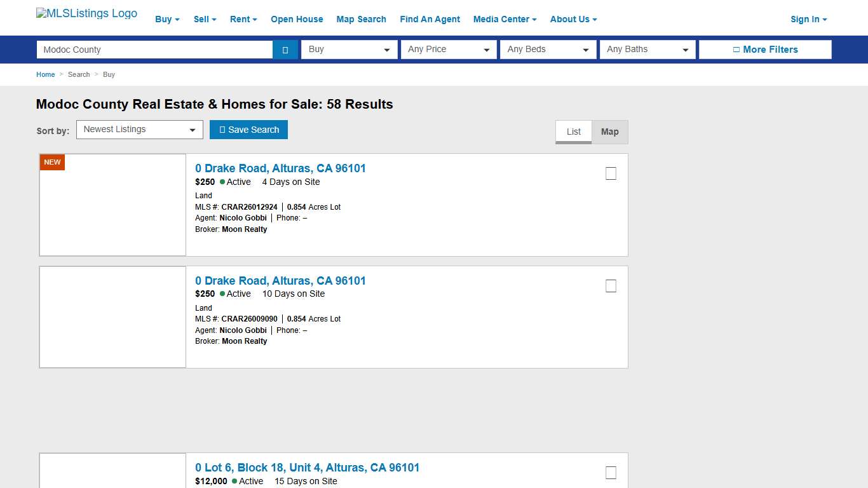Check the second Drake Road listing box
This screenshot has height=488, width=868.
(611, 285)
